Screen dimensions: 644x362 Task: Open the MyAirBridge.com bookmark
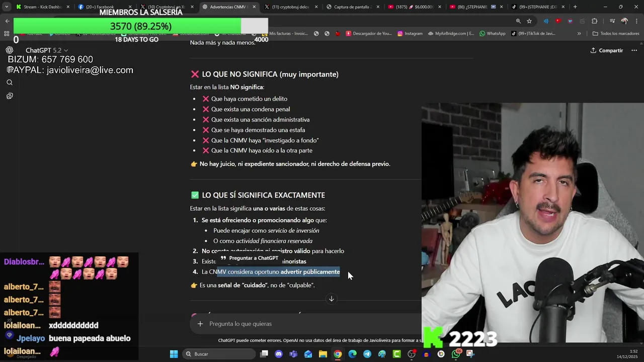click(451, 34)
